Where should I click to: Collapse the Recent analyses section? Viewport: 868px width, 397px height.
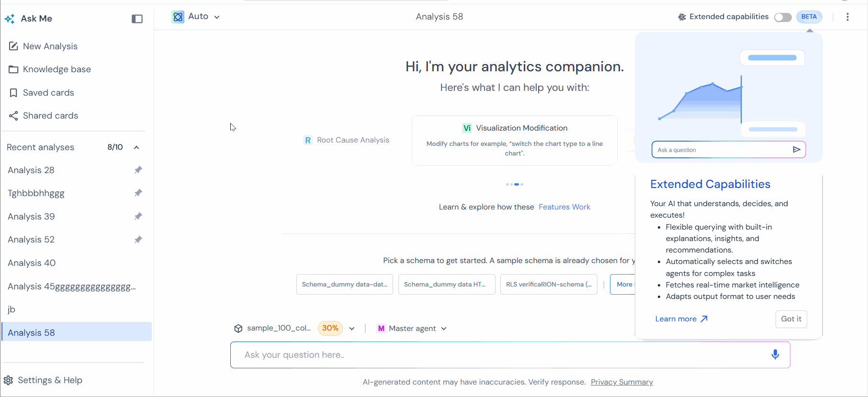pyautogui.click(x=136, y=147)
